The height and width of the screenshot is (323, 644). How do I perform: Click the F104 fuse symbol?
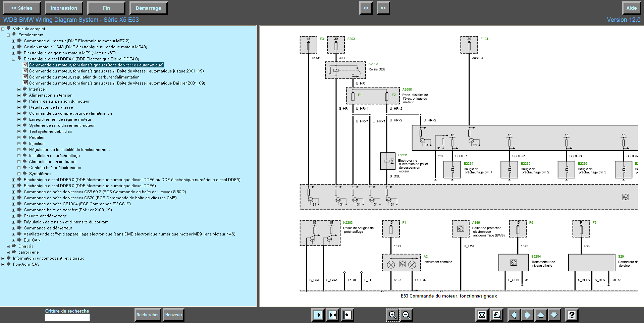click(x=469, y=45)
